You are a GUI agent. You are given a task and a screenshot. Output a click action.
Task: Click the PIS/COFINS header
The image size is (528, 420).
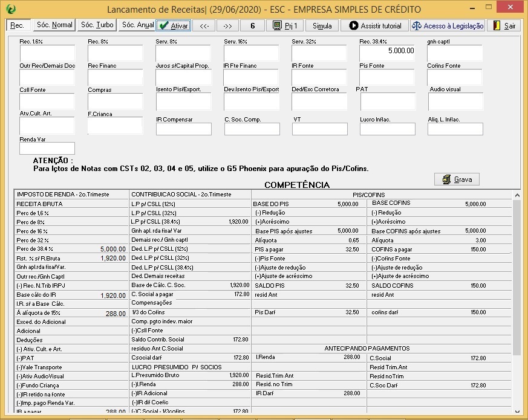point(368,195)
